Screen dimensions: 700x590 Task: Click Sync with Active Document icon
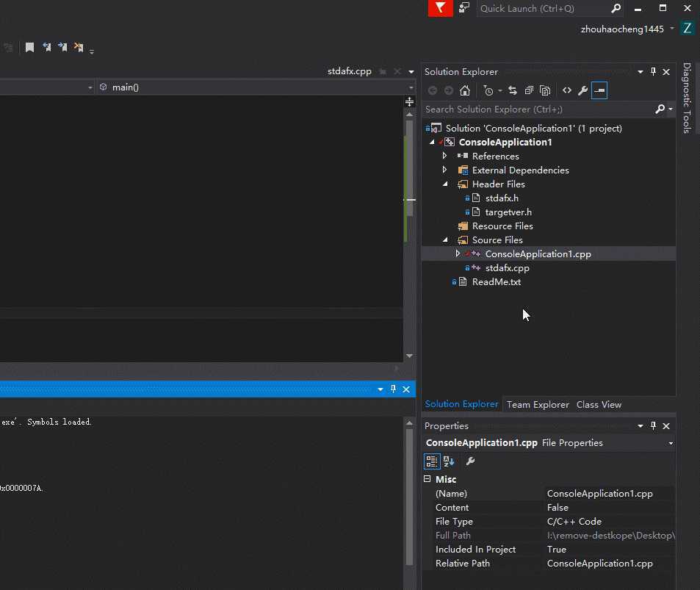[513, 90]
